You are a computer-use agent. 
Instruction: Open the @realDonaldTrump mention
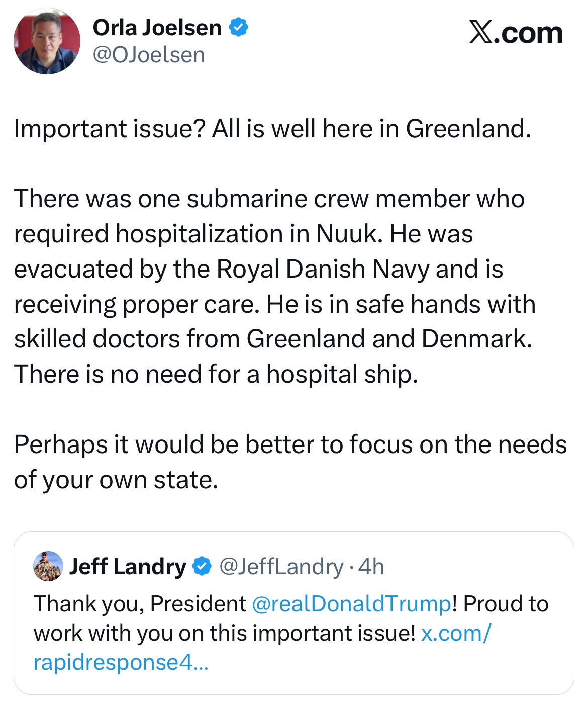(351, 604)
